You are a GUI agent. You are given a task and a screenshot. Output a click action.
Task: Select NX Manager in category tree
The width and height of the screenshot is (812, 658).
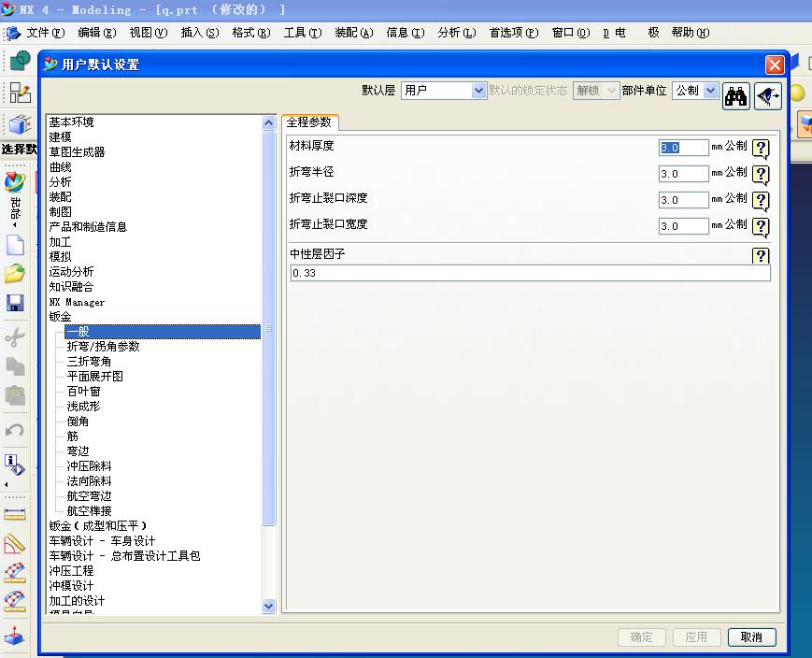coord(77,302)
